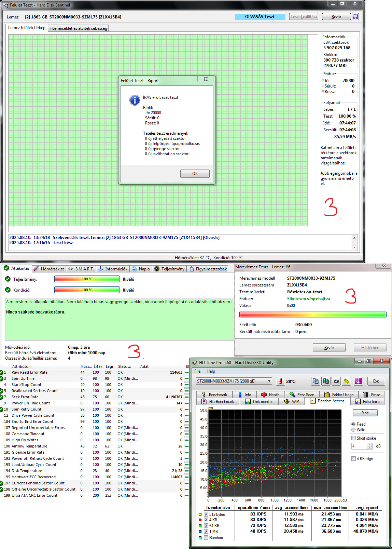The width and height of the screenshot is (392, 549).
Task: Click the short stroke gB input field
Action: coord(359,446)
